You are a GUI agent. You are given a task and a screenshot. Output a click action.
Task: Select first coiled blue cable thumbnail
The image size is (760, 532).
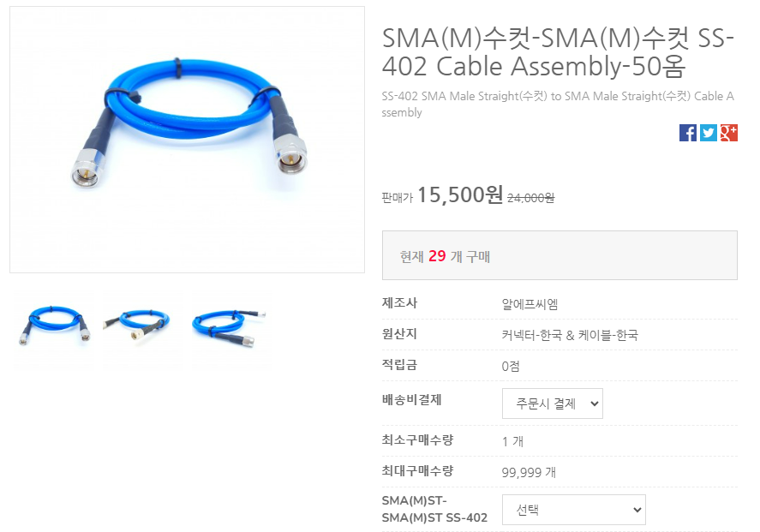click(54, 326)
